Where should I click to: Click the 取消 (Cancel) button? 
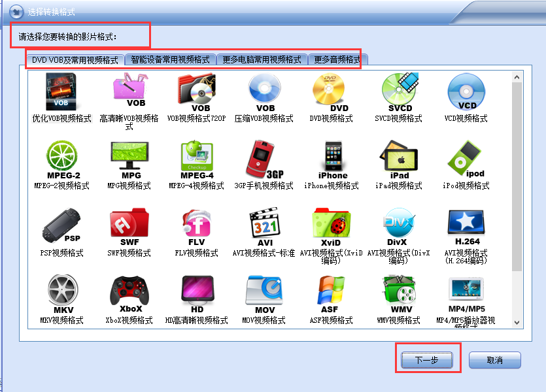point(495,360)
